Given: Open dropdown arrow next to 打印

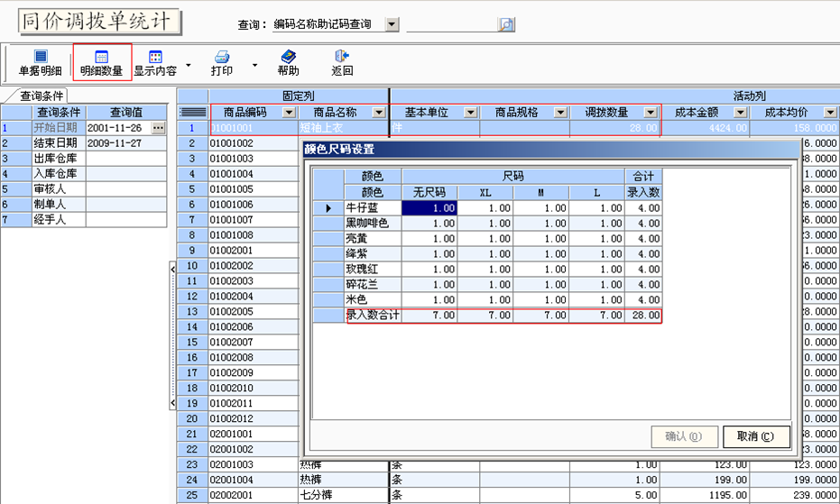Looking at the screenshot, I should click(254, 65).
